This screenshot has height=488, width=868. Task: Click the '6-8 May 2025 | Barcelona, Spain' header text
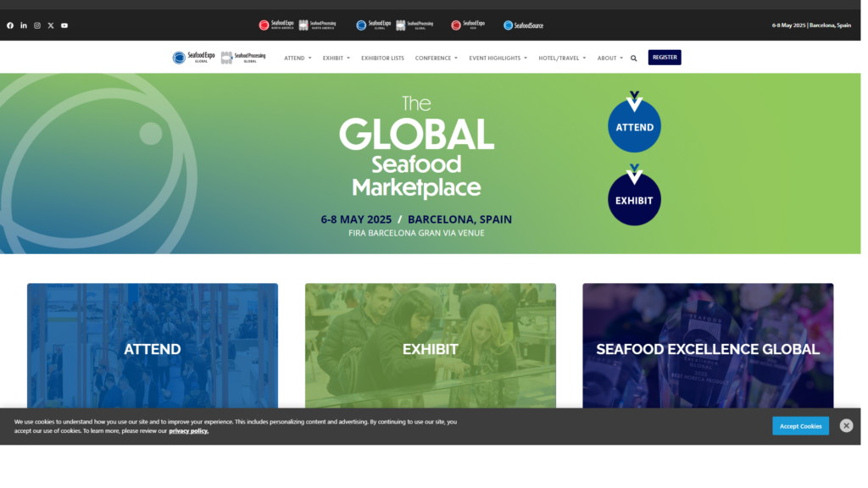(x=811, y=25)
